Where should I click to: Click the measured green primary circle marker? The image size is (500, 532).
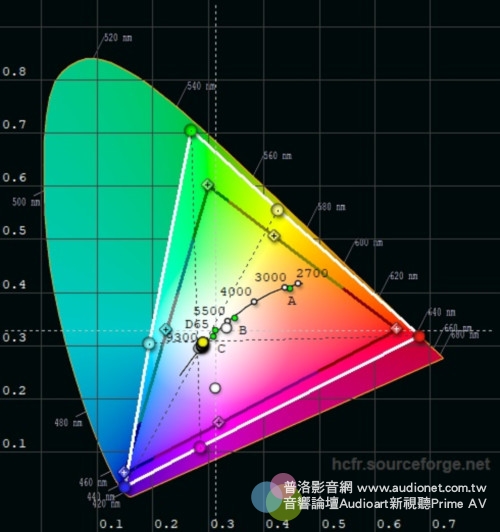[191, 130]
